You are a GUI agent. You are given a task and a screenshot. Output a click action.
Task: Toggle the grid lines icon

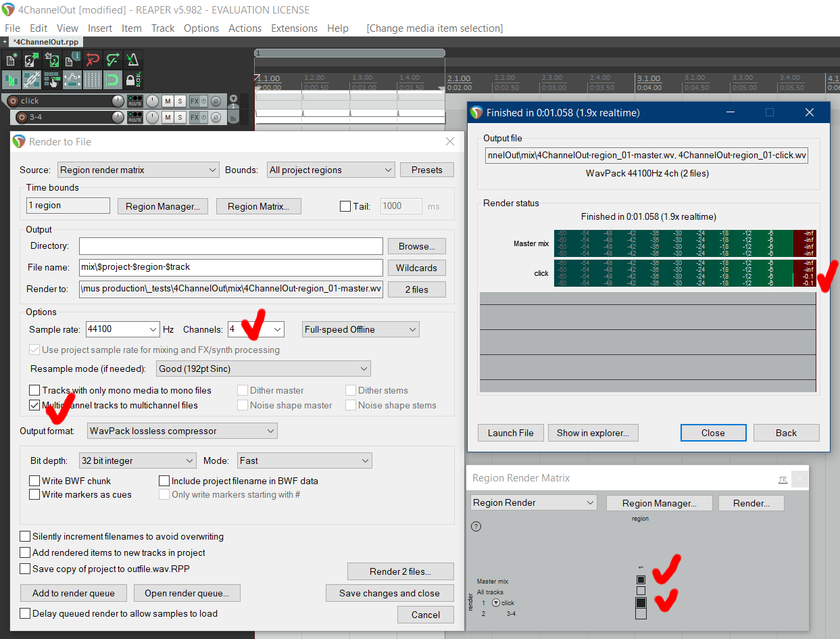tap(93, 80)
